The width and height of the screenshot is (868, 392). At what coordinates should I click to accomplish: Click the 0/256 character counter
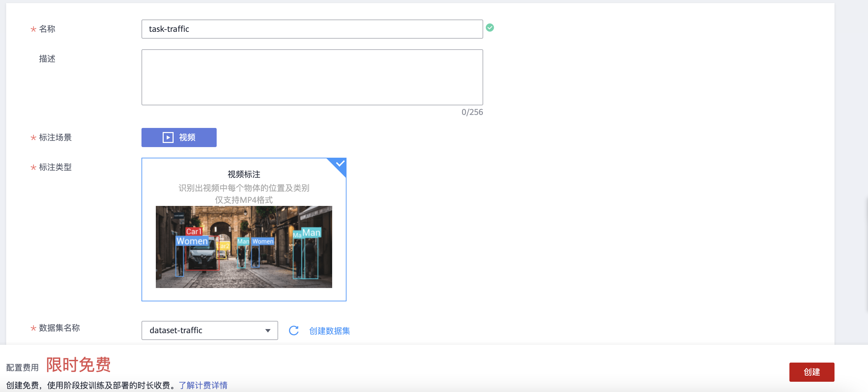tap(472, 112)
